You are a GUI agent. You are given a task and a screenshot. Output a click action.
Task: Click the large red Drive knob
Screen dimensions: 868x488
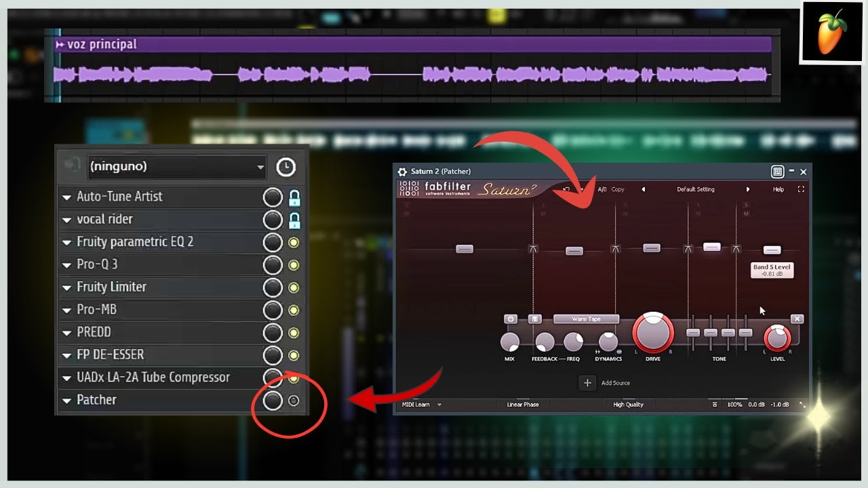[x=653, y=333]
